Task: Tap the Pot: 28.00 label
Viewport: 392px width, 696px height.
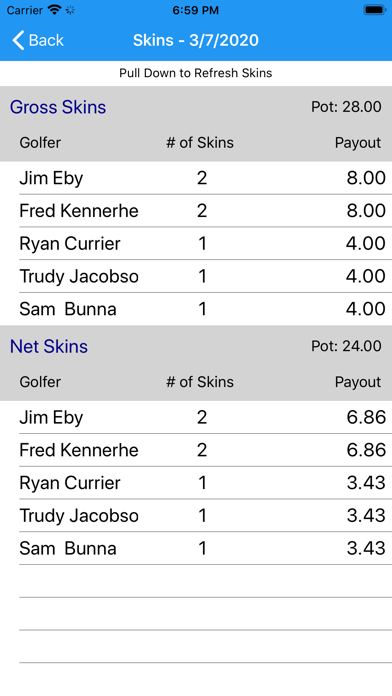Action: 346,107
